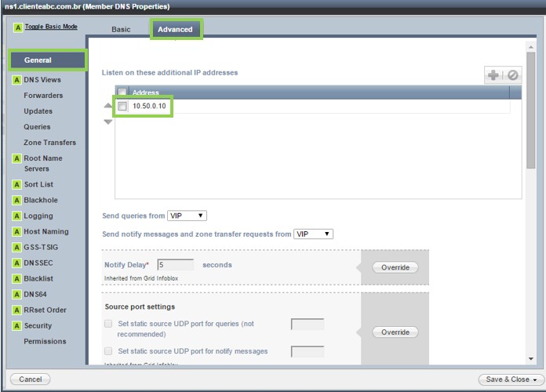Image resolution: width=546 pixels, height=392 pixels.
Task: Click Override for Notify Delay
Action: pos(395,267)
